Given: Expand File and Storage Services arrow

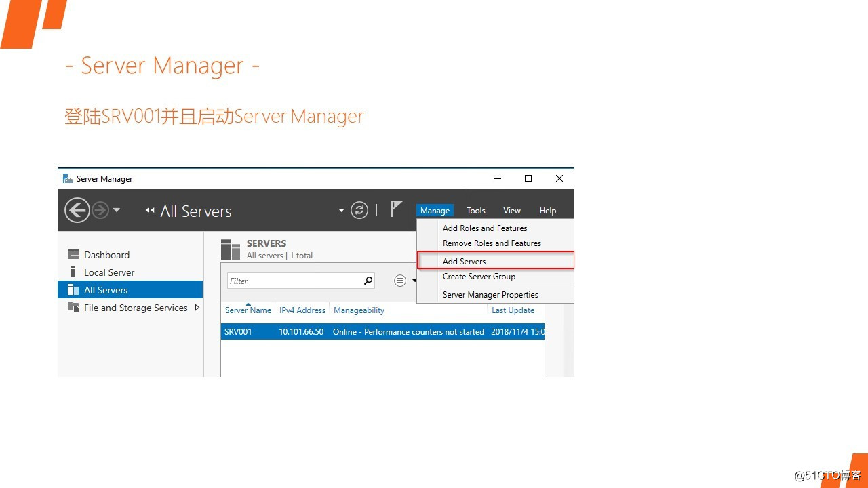Looking at the screenshot, I should point(197,308).
